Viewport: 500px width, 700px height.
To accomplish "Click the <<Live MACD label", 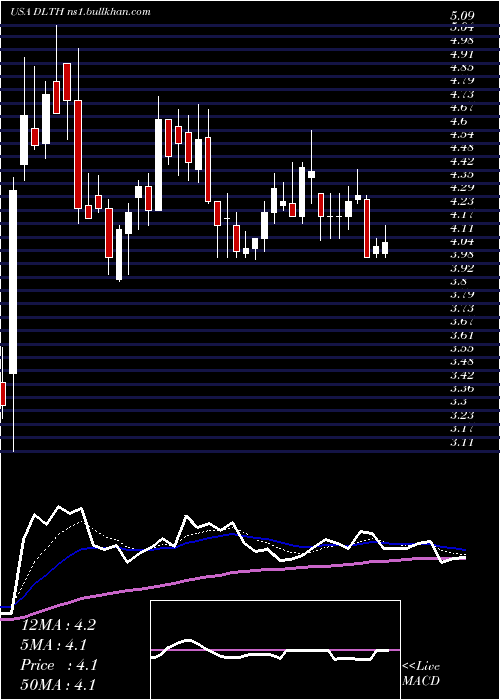I will tap(421, 674).
